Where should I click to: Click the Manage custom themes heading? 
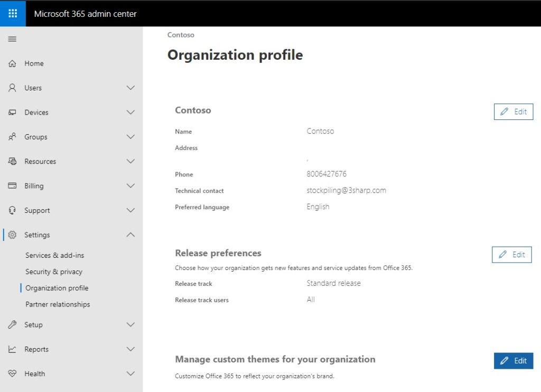point(275,359)
